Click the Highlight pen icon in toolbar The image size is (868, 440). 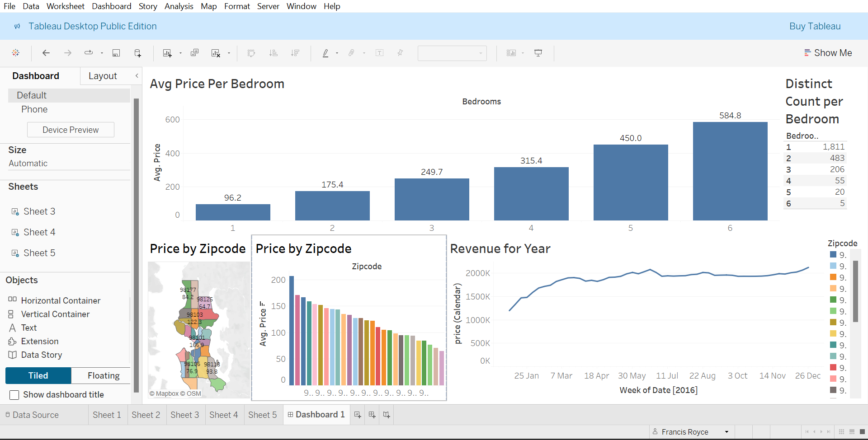point(326,53)
